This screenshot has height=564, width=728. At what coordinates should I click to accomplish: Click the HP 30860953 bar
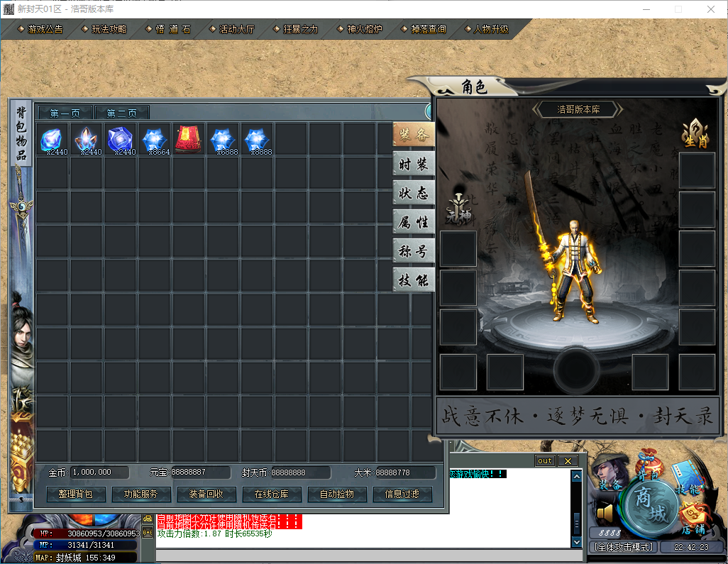[x=88, y=533]
